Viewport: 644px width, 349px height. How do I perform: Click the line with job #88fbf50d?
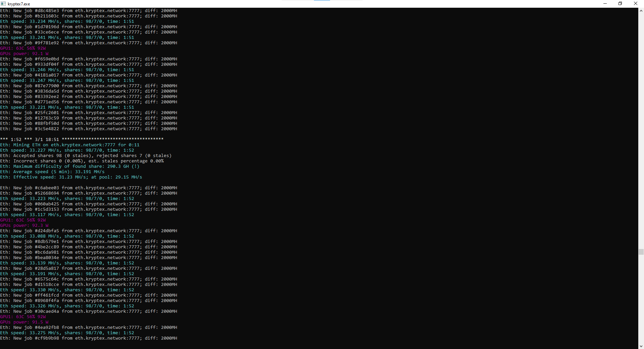coord(89,123)
